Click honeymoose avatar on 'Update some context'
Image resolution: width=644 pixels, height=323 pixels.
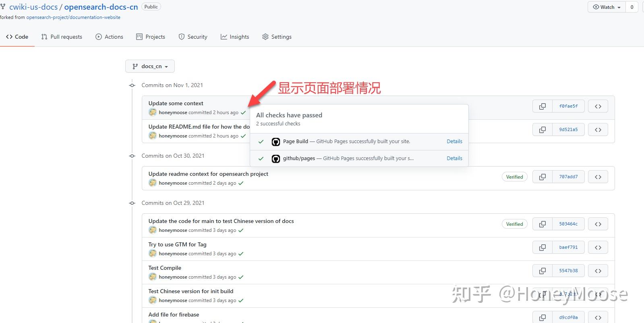pyautogui.click(x=153, y=113)
